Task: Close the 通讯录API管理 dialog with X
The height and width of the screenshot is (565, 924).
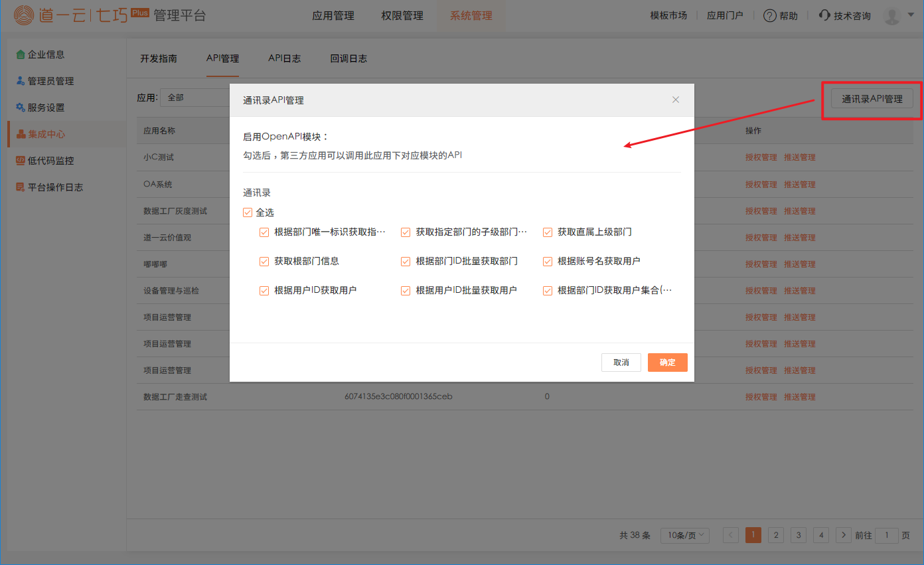Action: [x=676, y=100]
